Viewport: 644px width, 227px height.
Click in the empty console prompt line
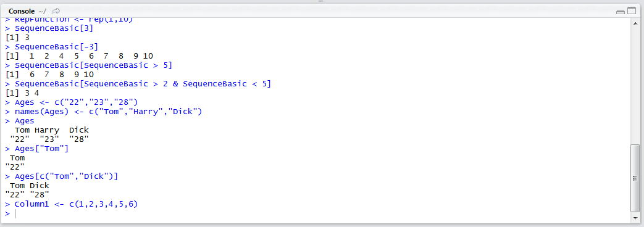pyautogui.click(x=320, y=213)
